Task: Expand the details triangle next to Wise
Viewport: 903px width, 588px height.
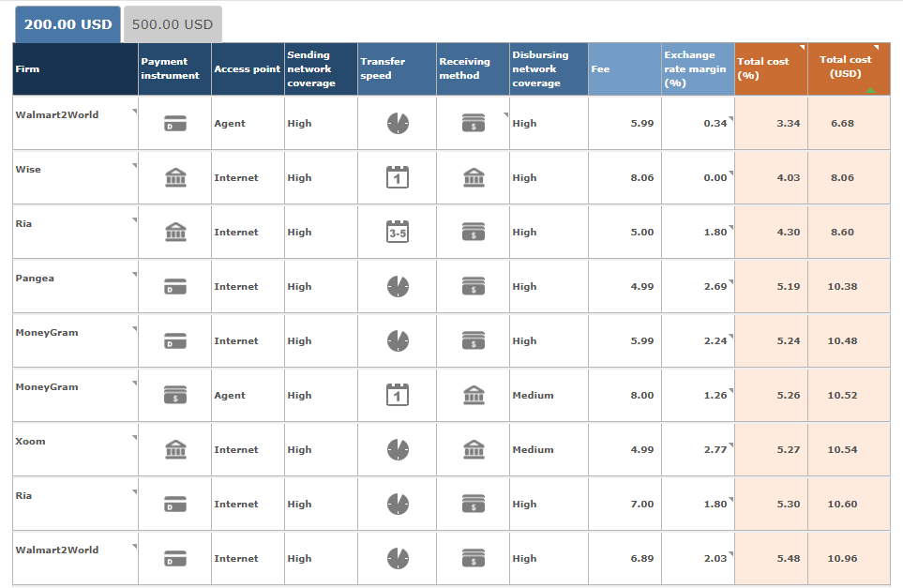Action: pyautogui.click(x=133, y=166)
